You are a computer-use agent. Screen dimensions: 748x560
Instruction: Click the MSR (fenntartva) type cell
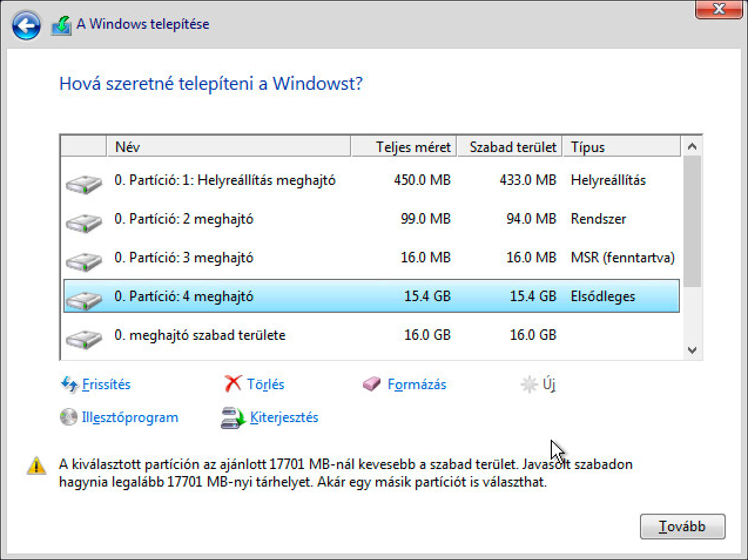coord(623,258)
